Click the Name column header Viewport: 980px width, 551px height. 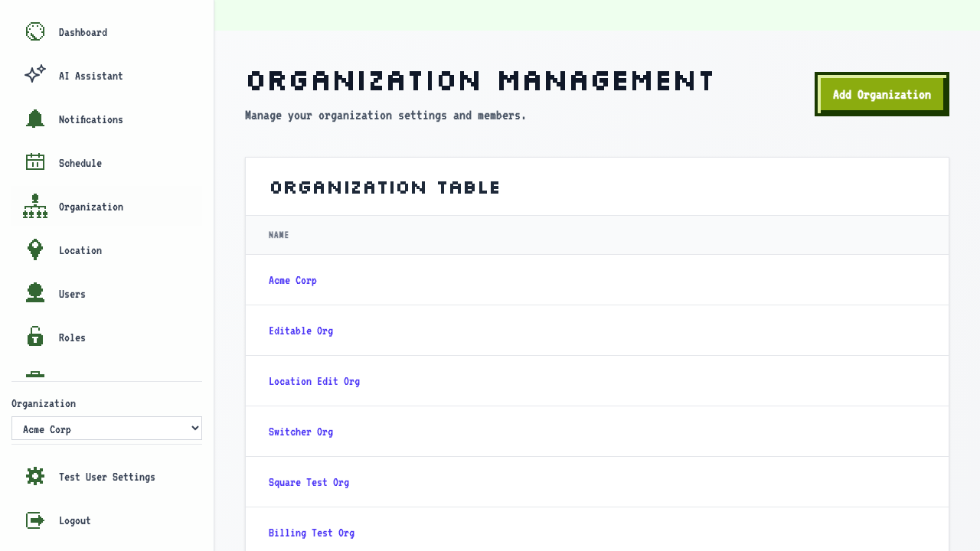click(279, 235)
